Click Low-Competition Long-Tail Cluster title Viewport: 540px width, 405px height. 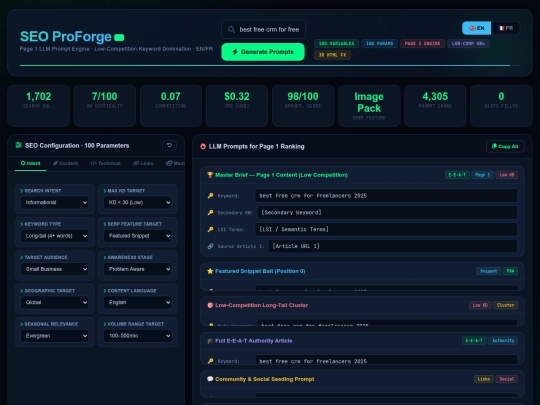pyautogui.click(x=261, y=305)
